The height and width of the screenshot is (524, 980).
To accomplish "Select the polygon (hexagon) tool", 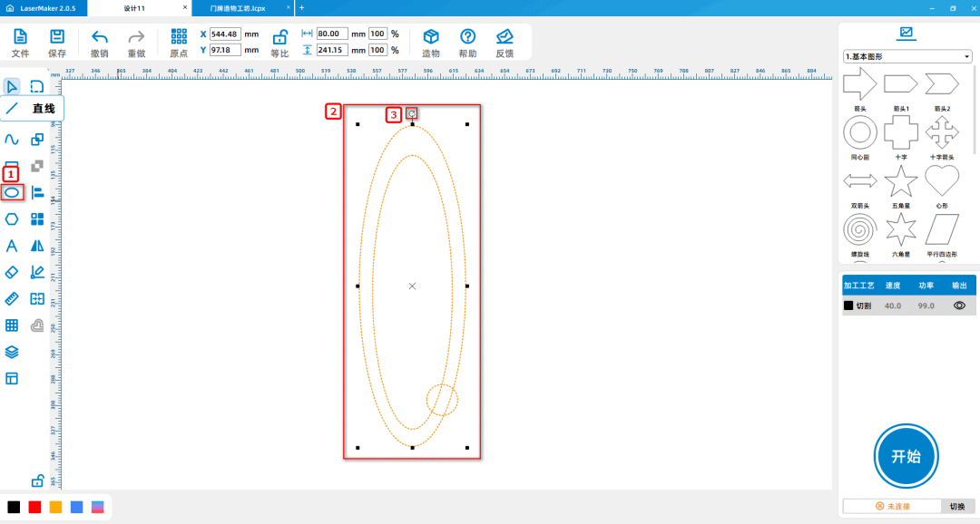I will [12, 218].
